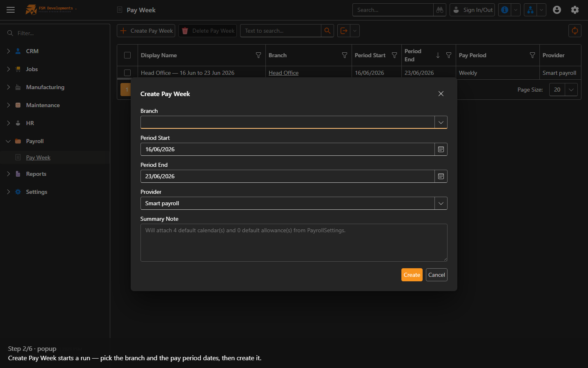Click the Sign In/Out button
This screenshot has height=368, width=588.
pos(472,10)
